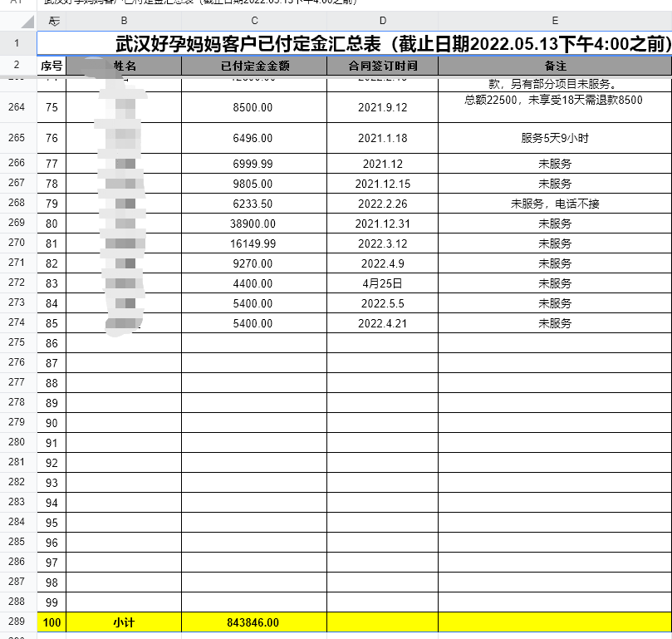This screenshot has height=639, width=672.
Task: Click the yellow serial number 100 cell
Action: coord(52,622)
